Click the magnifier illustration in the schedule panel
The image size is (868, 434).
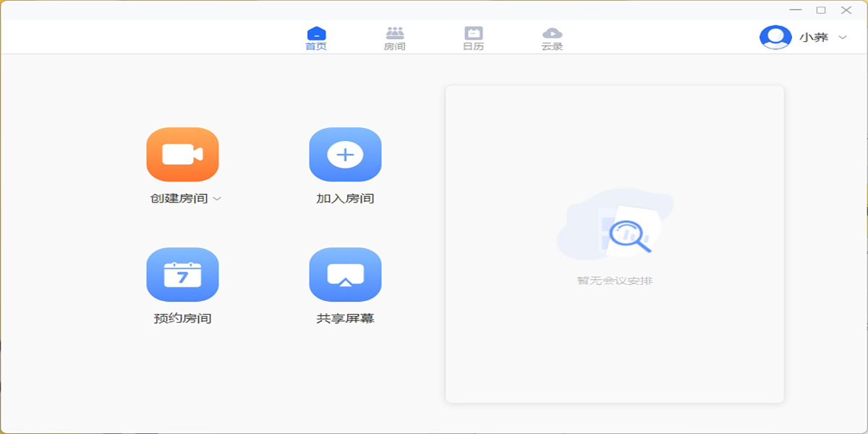tap(629, 235)
